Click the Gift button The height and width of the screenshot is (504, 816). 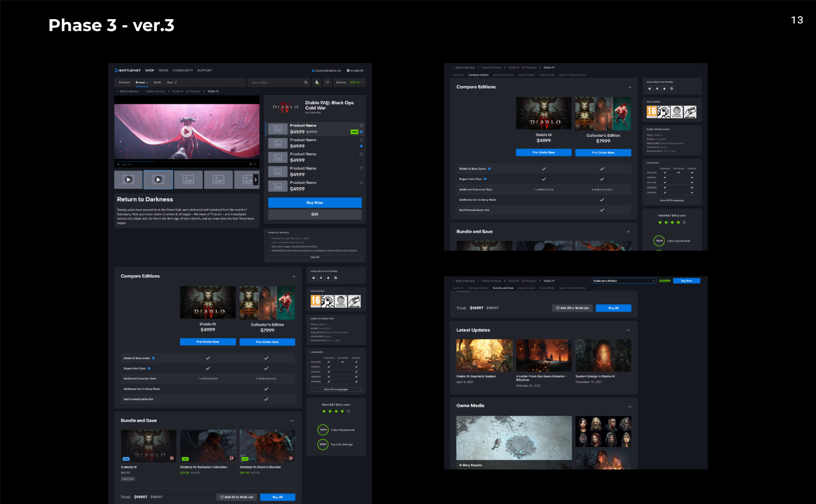pos(315,214)
